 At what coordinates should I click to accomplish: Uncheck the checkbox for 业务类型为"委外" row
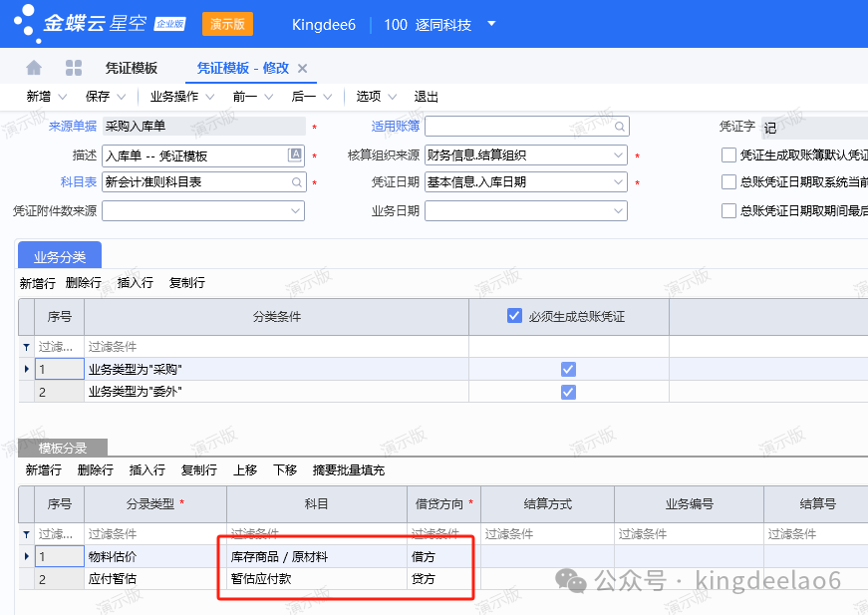click(x=568, y=392)
